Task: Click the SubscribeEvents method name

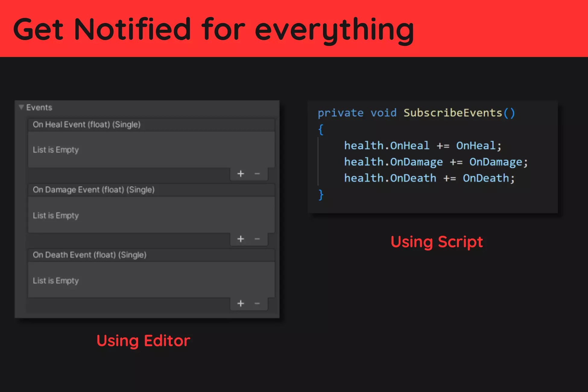Action: 453,113
